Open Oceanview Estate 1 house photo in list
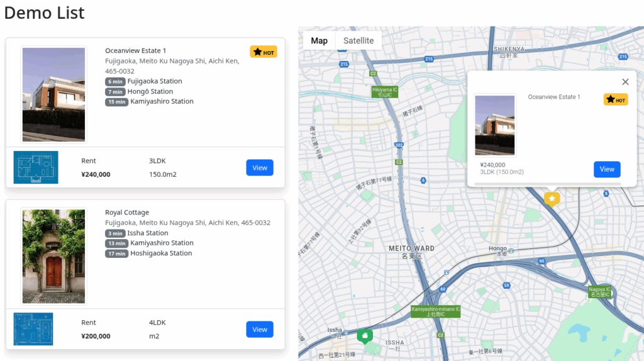This screenshot has width=644, height=361. point(53,94)
